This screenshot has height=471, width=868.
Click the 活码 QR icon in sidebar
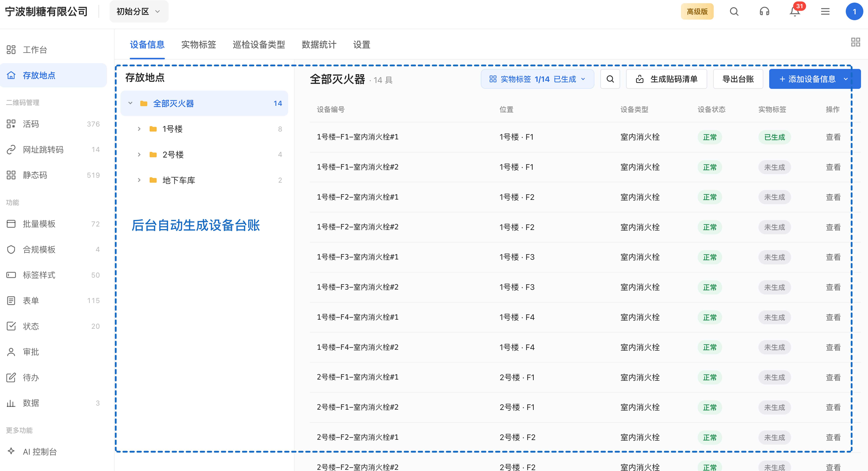(11, 124)
